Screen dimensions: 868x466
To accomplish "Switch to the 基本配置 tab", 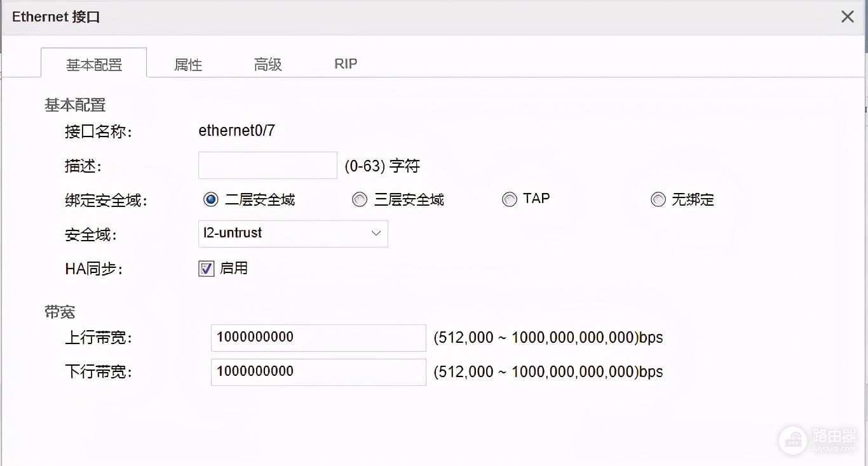I will (x=94, y=64).
